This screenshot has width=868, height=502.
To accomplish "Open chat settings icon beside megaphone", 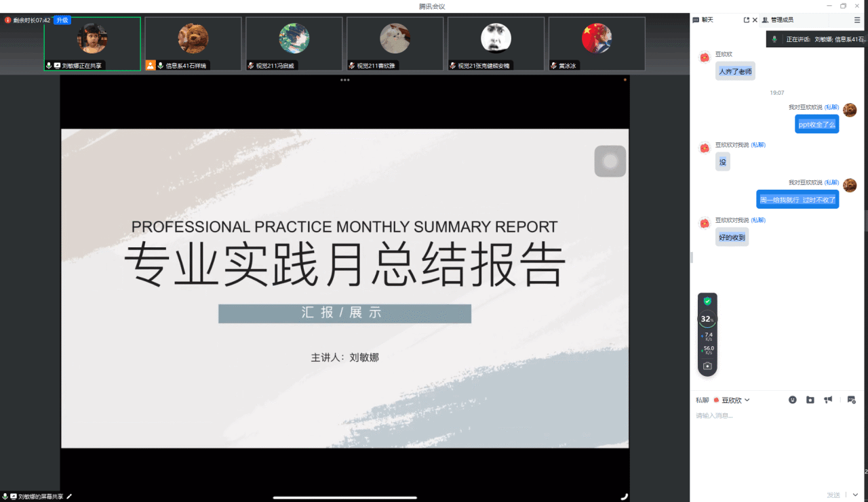I will pyautogui.click(x=851, y=400).
